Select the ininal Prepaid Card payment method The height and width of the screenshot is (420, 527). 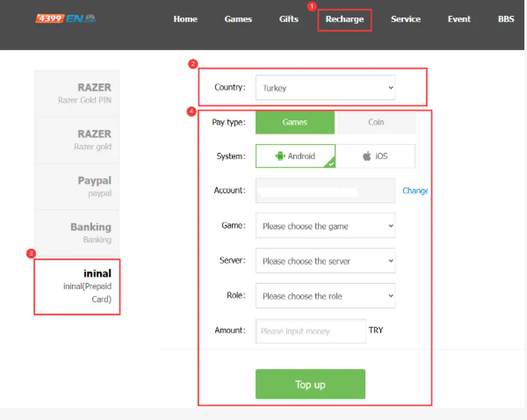click(77, 286)
